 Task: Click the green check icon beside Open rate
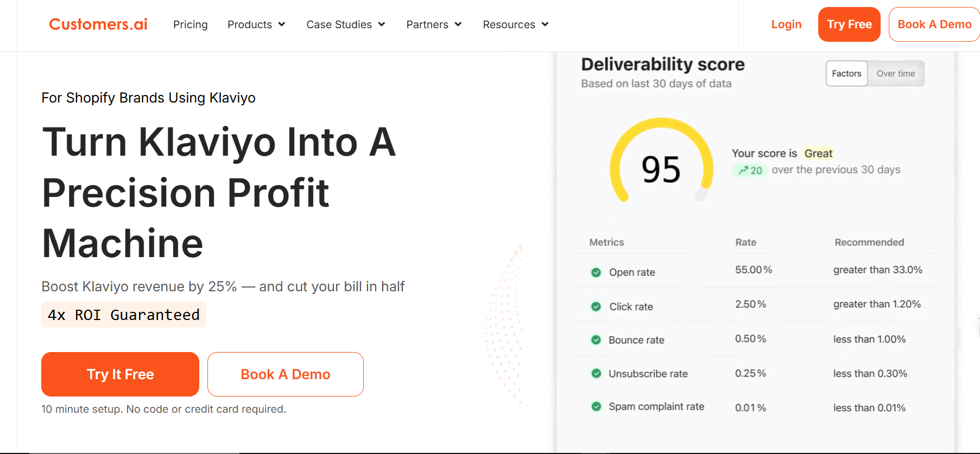(x=596, y=272)
